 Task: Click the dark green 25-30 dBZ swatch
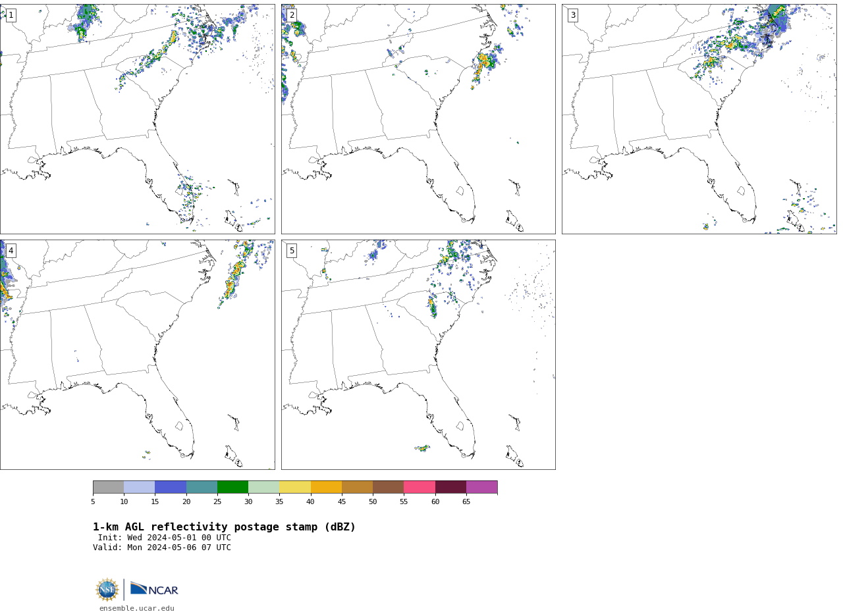coord(232,487)
